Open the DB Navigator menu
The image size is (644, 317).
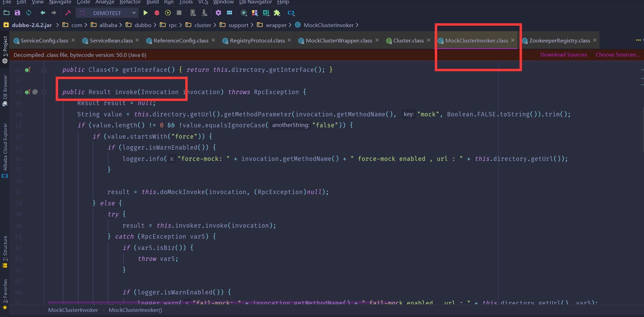[255, 2]
